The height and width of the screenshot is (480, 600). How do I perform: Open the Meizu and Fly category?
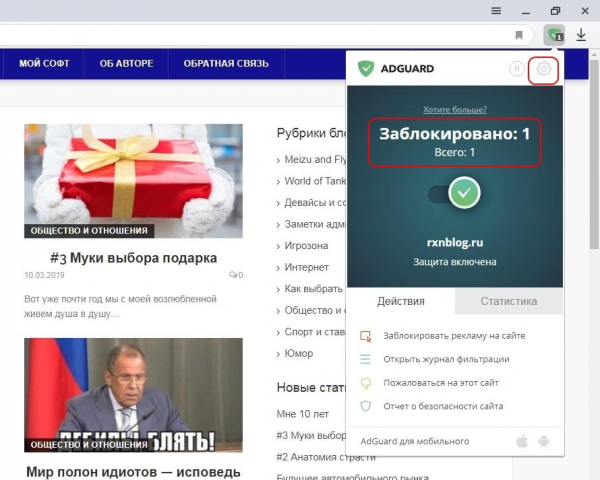click(x=315, y=160)
